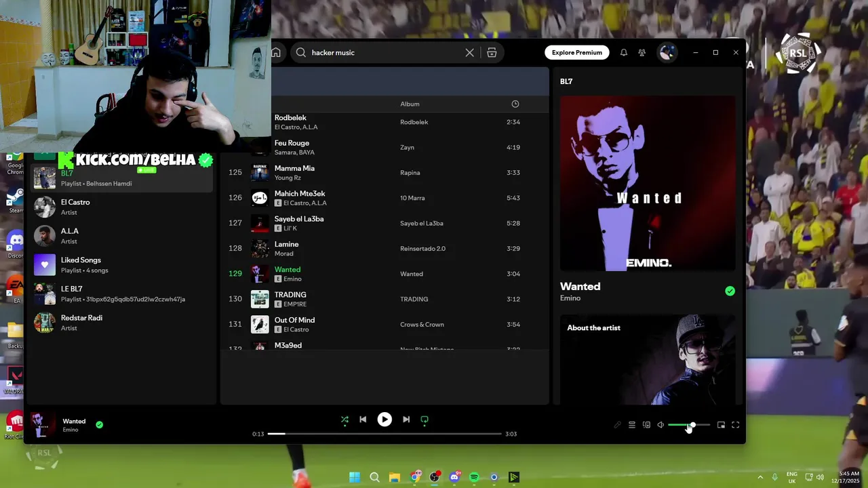This screenshot has width=868, height=488.
Task: Open Connect to a device icon
Action: coord(646,425)
